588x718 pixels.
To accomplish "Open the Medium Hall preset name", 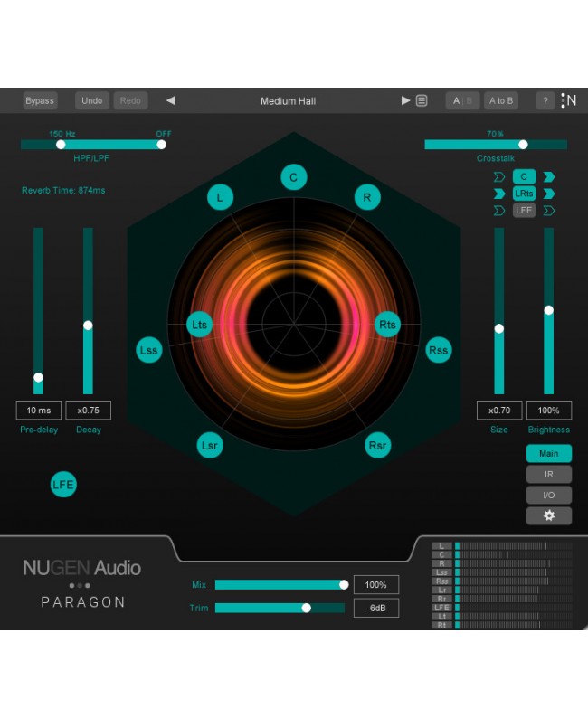I will tap(288, 101).
